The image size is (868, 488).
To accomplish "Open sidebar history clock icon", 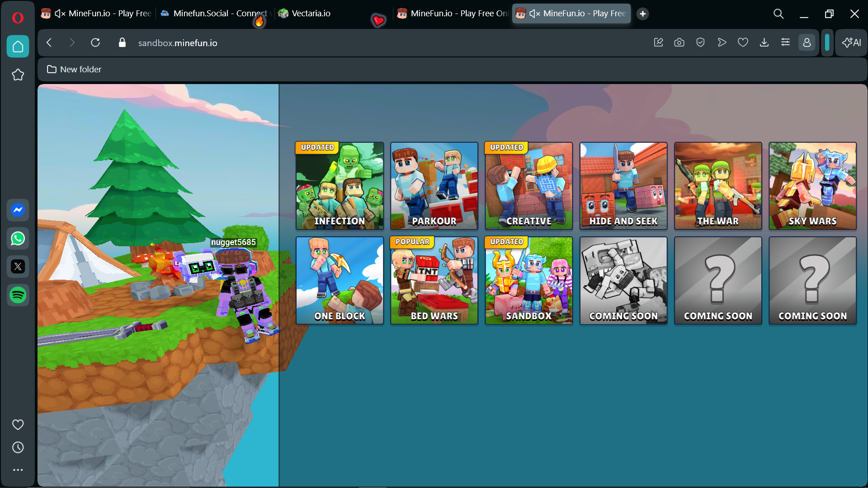I will click(18, 447).
